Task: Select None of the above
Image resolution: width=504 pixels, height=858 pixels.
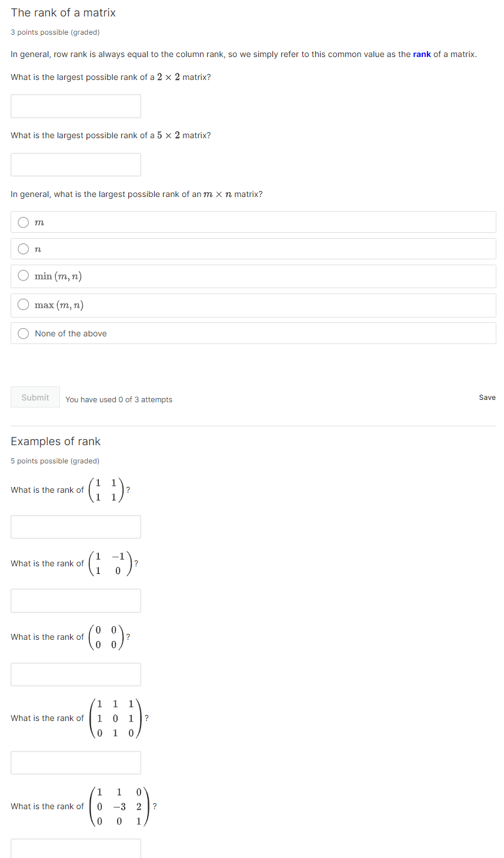Action: click(23, 333)
